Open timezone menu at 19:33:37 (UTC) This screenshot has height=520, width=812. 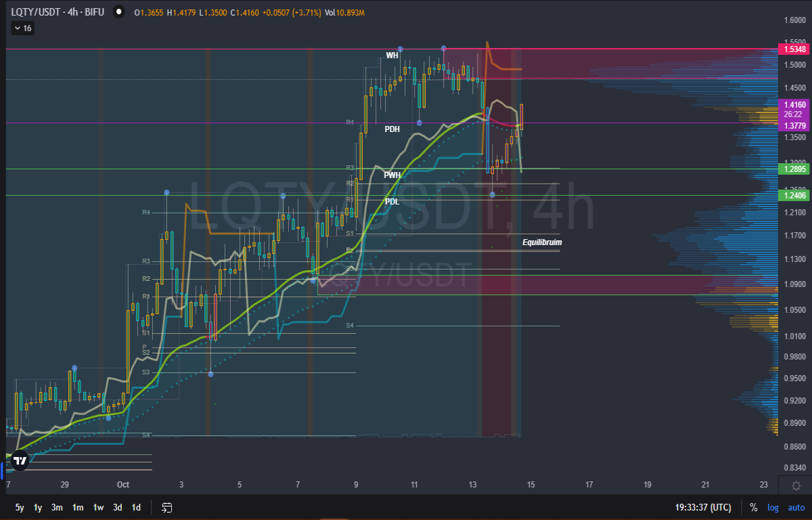[x=704, y=507]
